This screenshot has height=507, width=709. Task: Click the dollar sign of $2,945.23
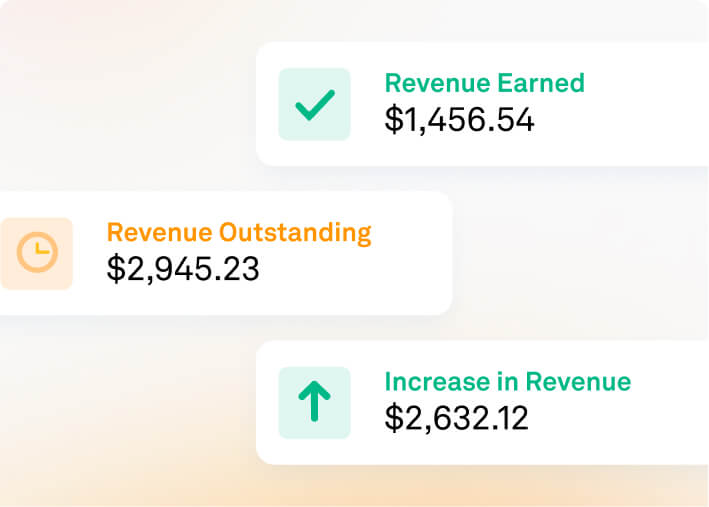click(115, 269)
